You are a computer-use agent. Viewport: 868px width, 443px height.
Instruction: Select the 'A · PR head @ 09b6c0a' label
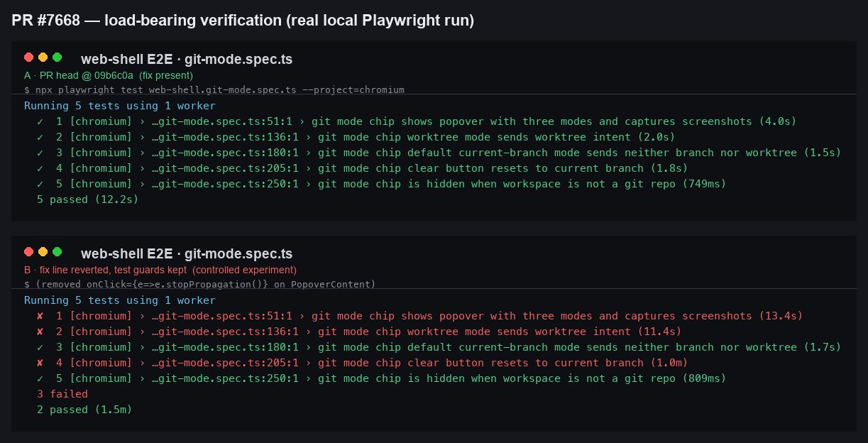109,75
